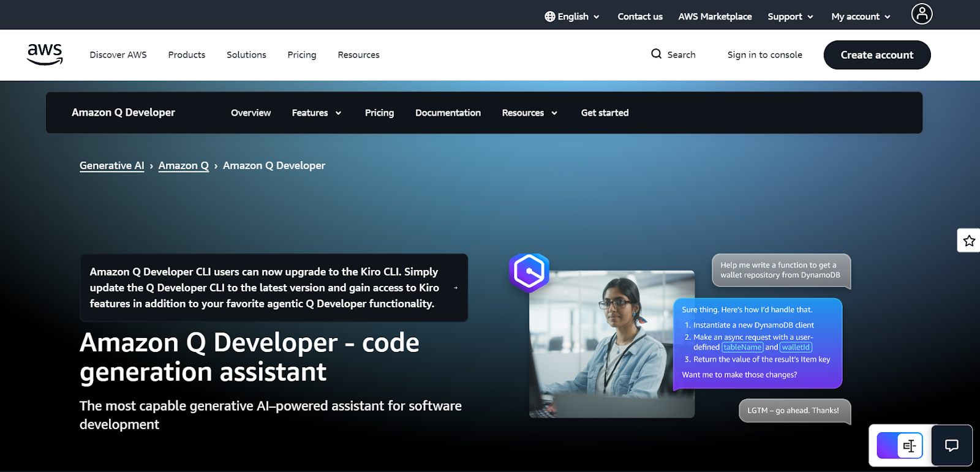Click 'The most capable generative AI–powered assistant' subtitle
The height and width of the screenshot is (472, 980).
(x=271, y=415)
